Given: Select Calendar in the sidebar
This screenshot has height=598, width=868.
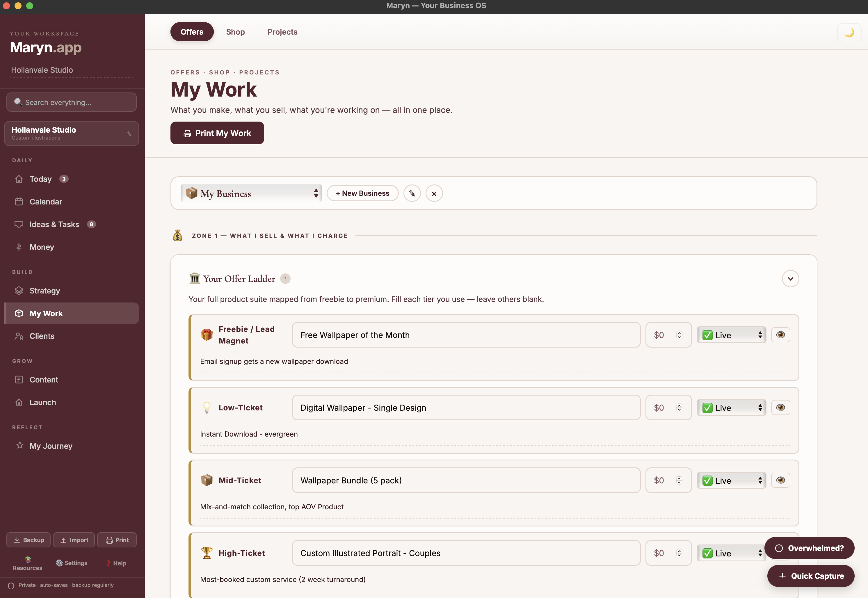Looking at the screenshot, I should [x=47, y=202].
